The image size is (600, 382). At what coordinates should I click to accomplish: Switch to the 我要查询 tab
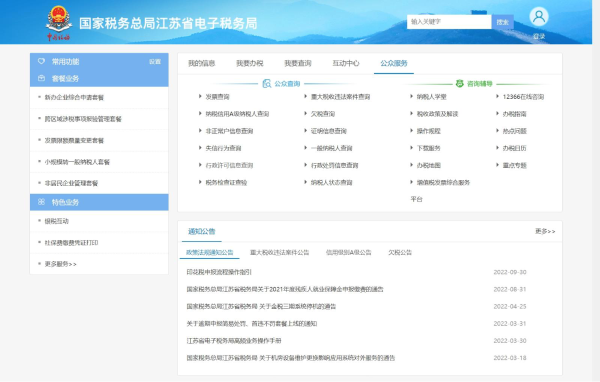297,63
